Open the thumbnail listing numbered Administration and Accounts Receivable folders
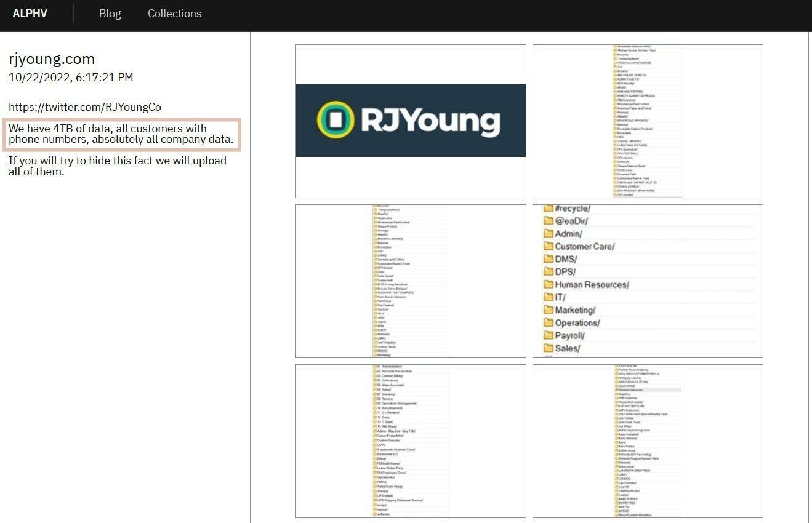The width and height of the screenshot is (812, 523). point(411,441)
